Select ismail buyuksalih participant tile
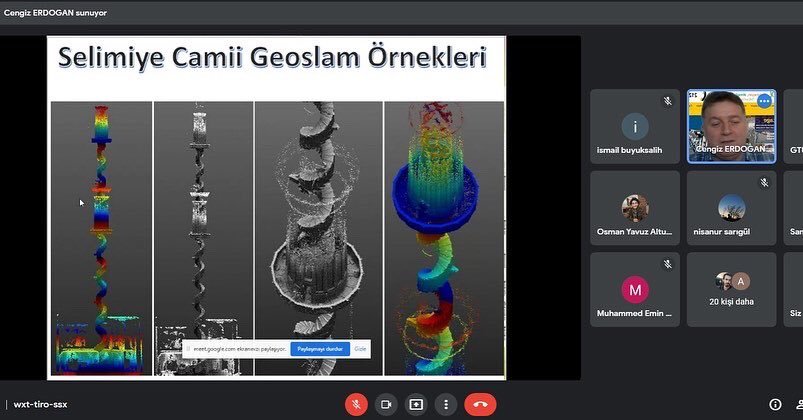Viewport: 803px width, 420px height. tap(635, 127)
